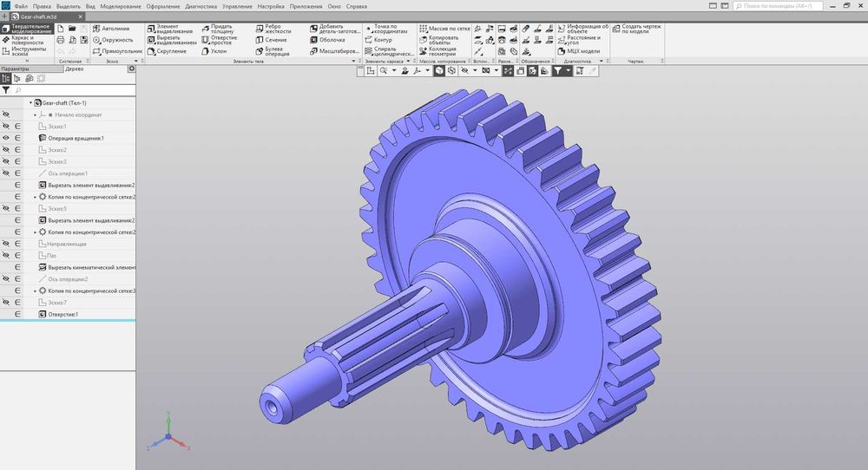Screen dimensions: 868x470
Task: Select Копировать объекты command
Action: click(439, 40)
